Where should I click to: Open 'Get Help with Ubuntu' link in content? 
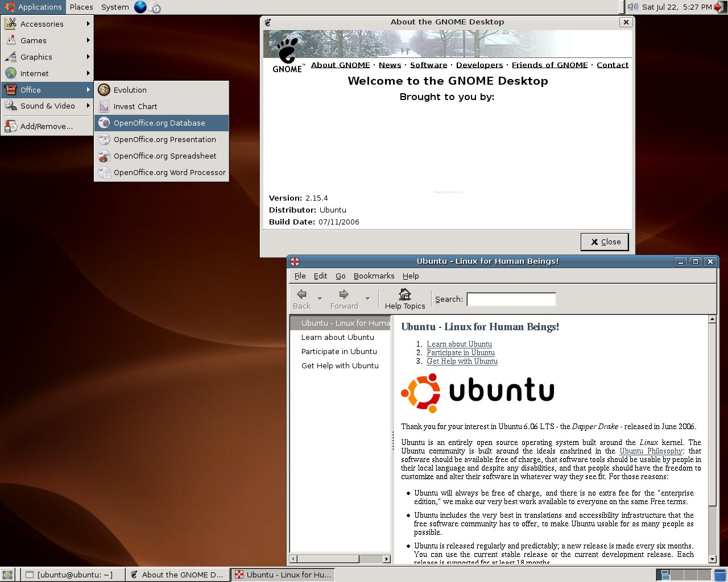click(462, 361)
